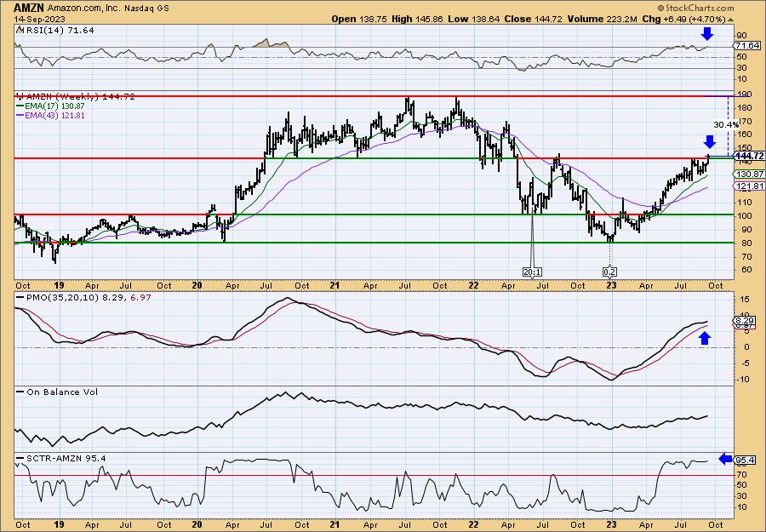Image resolution: width=766 pixels, height=532 pixels.
Task: Click the up triangle after the Chg value
Action: 731,20
